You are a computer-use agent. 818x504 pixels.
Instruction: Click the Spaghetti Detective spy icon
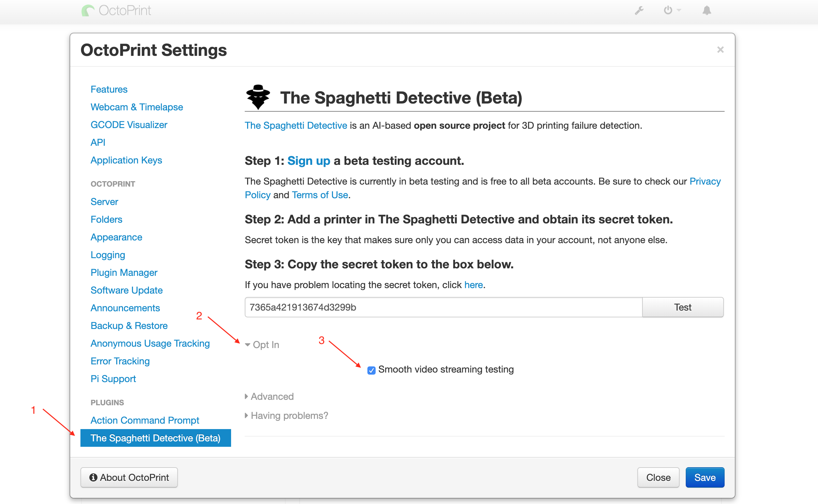click(258, 97)
